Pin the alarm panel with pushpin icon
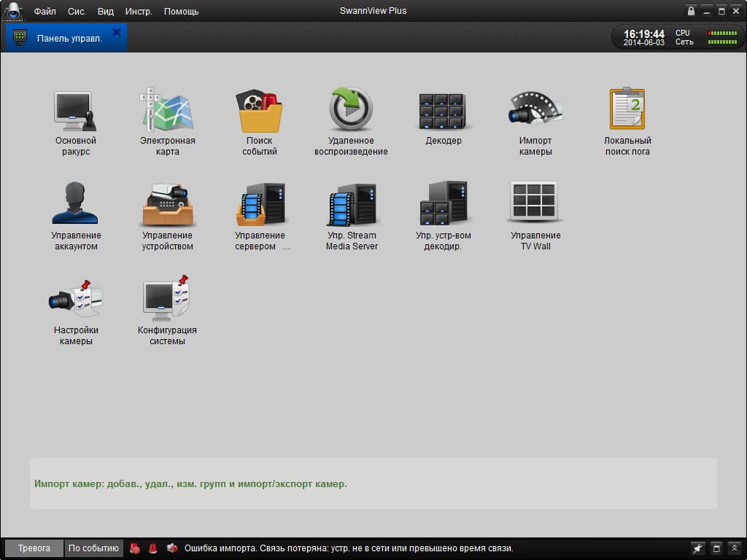 pos(698,548)
